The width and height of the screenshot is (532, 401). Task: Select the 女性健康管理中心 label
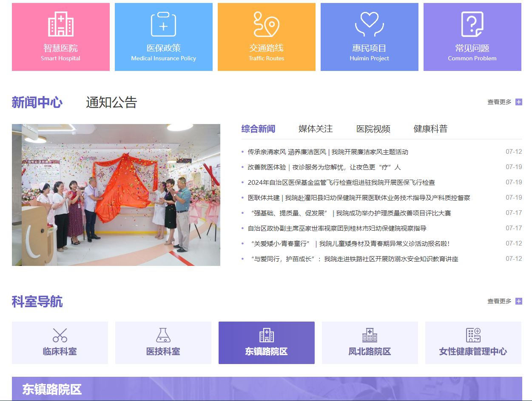point(473,352)
